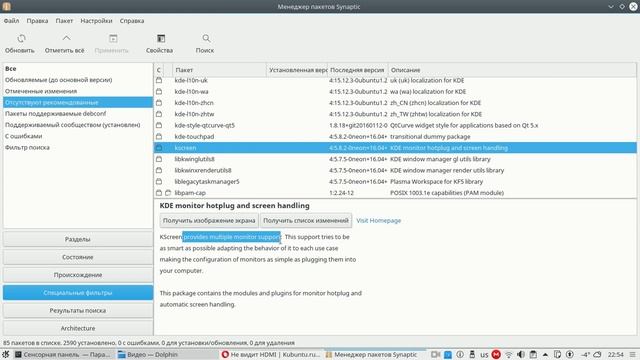Open the Поиск search toolbar icon
Image resolution: width=640 pixels, height=360 pixels.
click(206, 38)
